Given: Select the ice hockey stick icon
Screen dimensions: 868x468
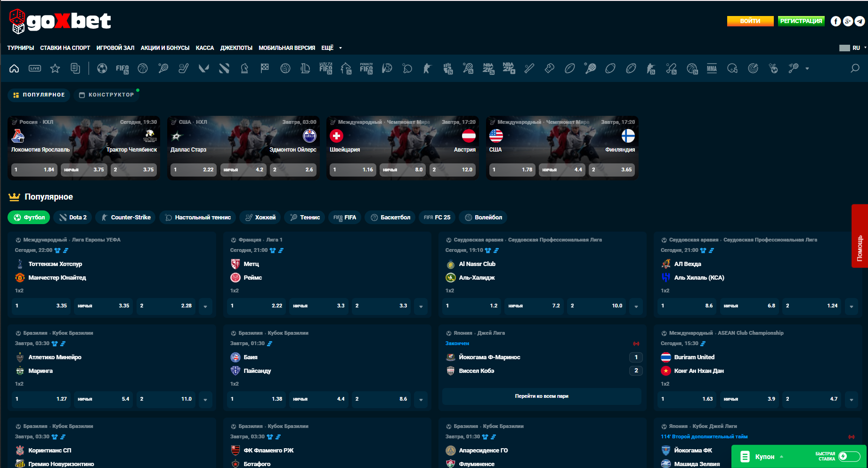Looking at the screenshot, I should click(x=184, y=68).
